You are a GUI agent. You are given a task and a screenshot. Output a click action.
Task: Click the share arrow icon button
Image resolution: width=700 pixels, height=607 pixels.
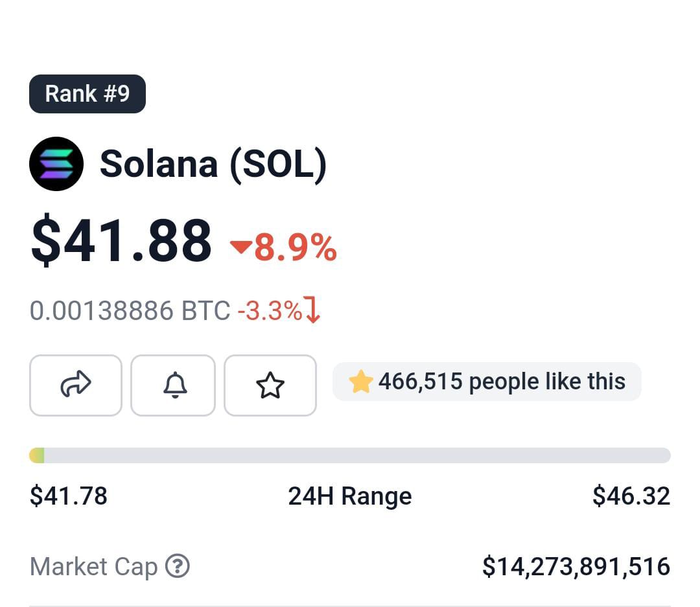pyautogui.click(x=76, y=385)
